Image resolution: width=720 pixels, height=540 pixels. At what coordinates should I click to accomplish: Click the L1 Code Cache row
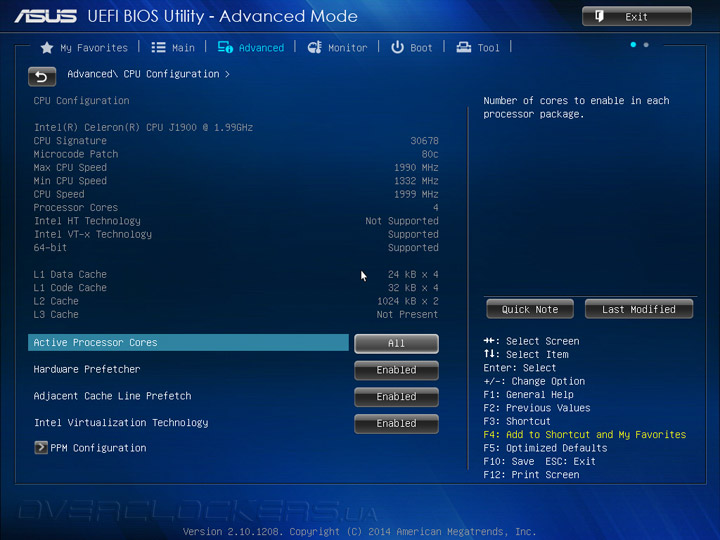(x=236, y=287)
